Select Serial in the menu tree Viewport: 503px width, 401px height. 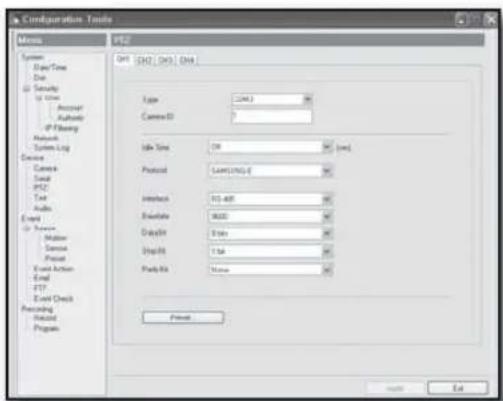[42, 178]
